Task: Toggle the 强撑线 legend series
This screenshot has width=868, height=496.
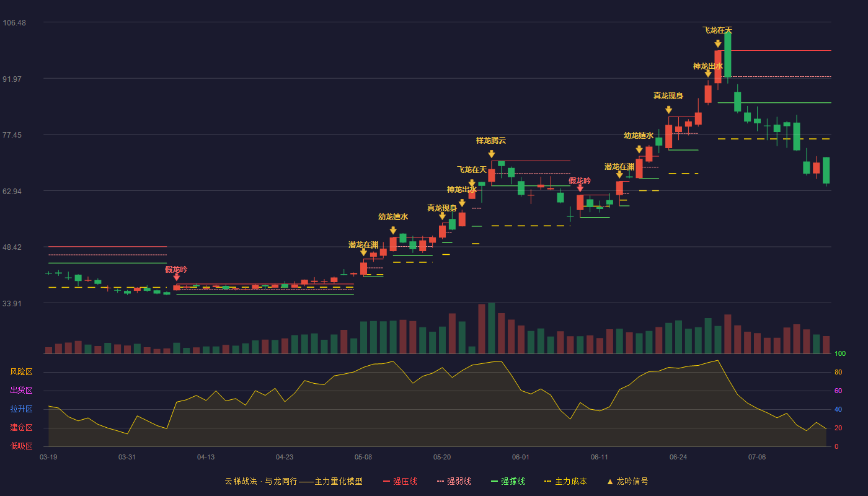Action: pyautogui.click(x=508, y=481)
